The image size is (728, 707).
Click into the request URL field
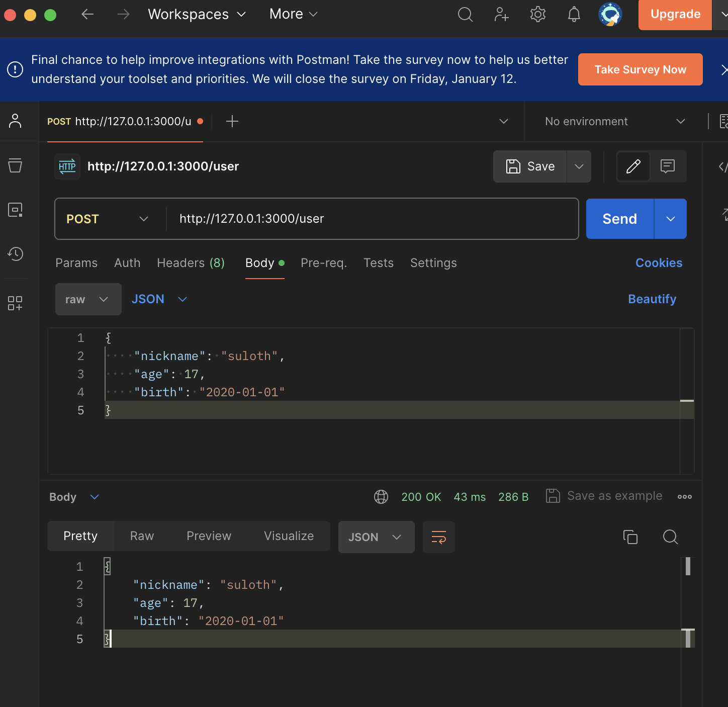coord(372,219)
